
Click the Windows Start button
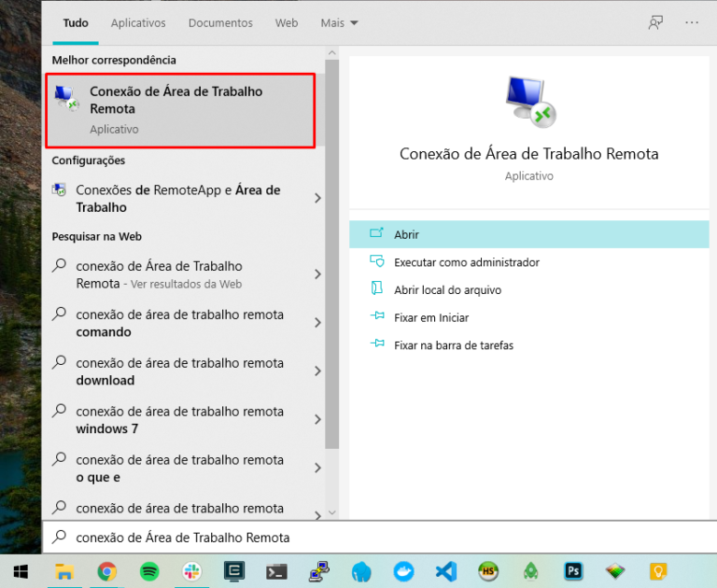point(20,570)
